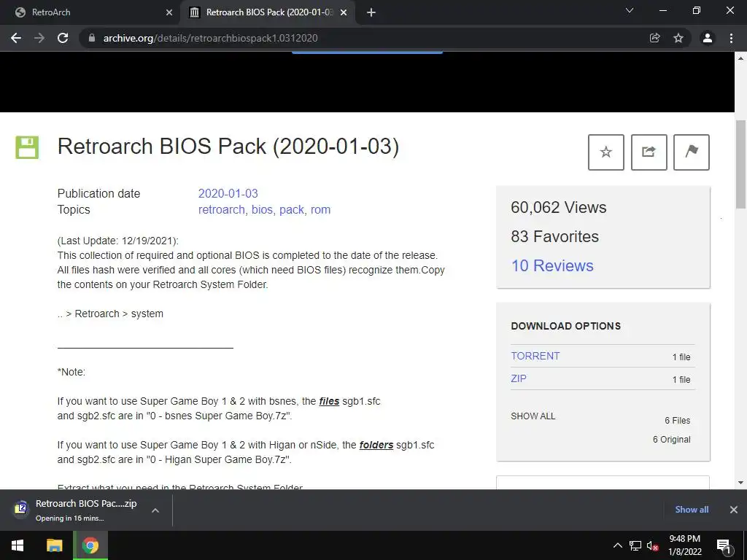This screenshot has height=560, width=747.
Task: Click the underlined 'files' word
Action: pos(329,402)
